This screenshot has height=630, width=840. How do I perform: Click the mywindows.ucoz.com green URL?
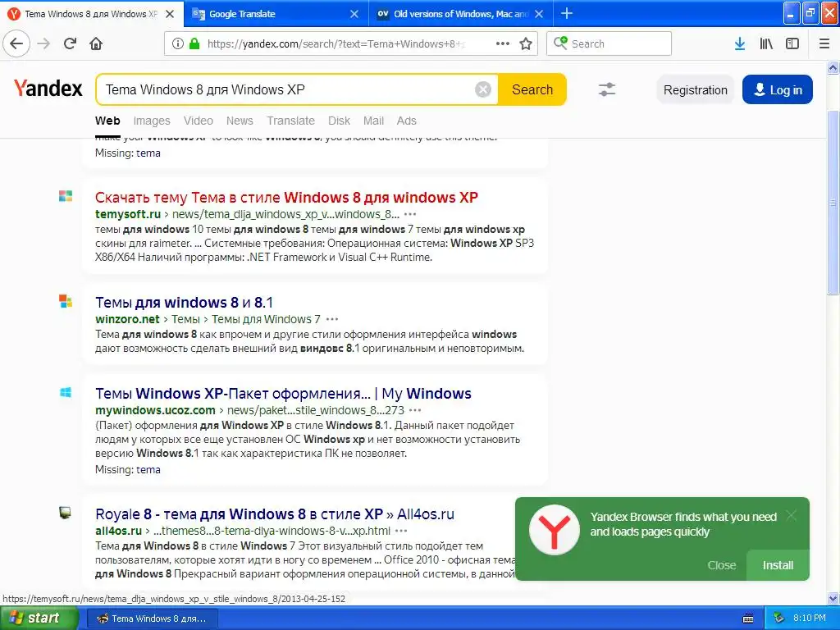tap(155, 410)
